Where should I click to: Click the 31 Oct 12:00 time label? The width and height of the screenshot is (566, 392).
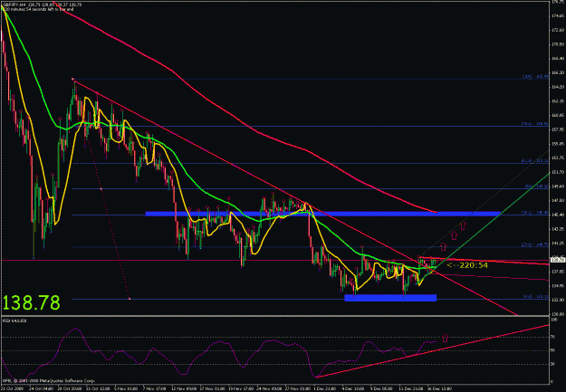click(97, 388)
